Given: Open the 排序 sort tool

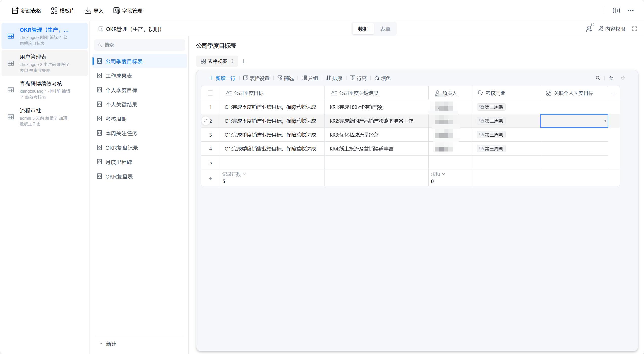Looking at the screenshot, I should pos(334,78).
